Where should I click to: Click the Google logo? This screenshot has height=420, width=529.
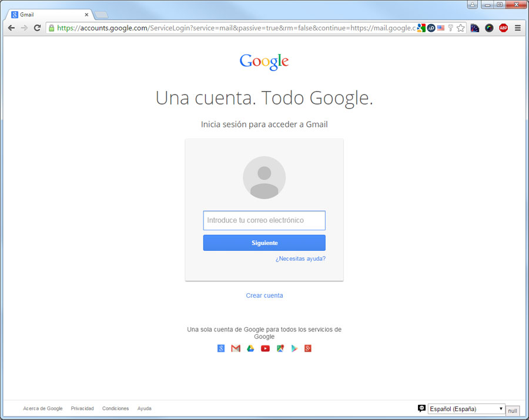tap(264, 62)
